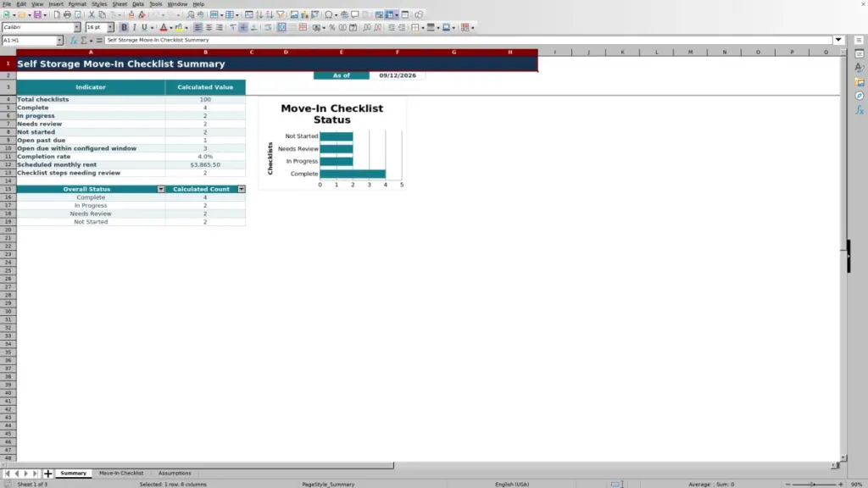Toggle Italic formatting
Viewport: 868px width, 488px height.
[134, 27]
